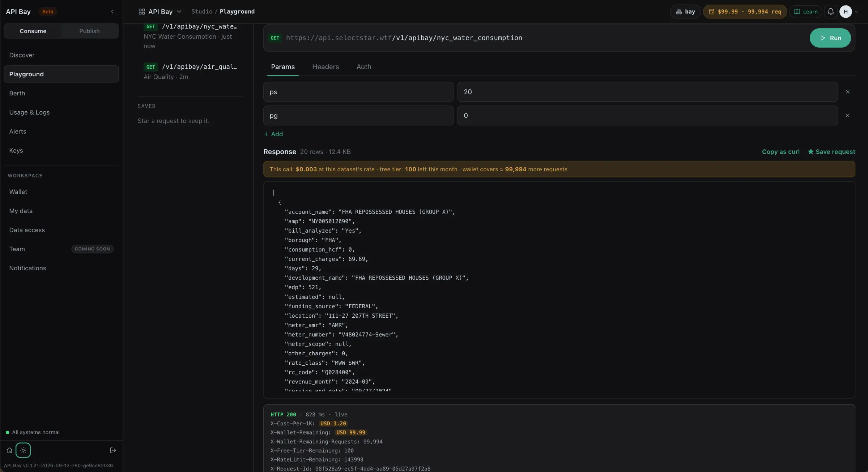Switch to Publish mode

89,31
